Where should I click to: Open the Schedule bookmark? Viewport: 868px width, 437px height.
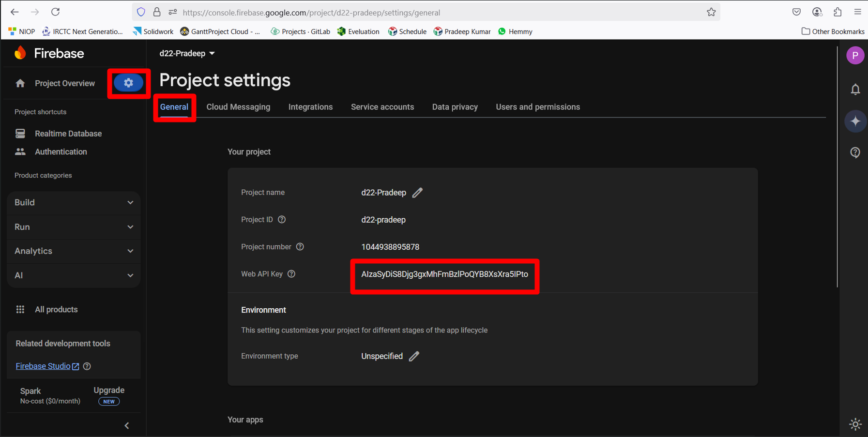tap(407, 31)
